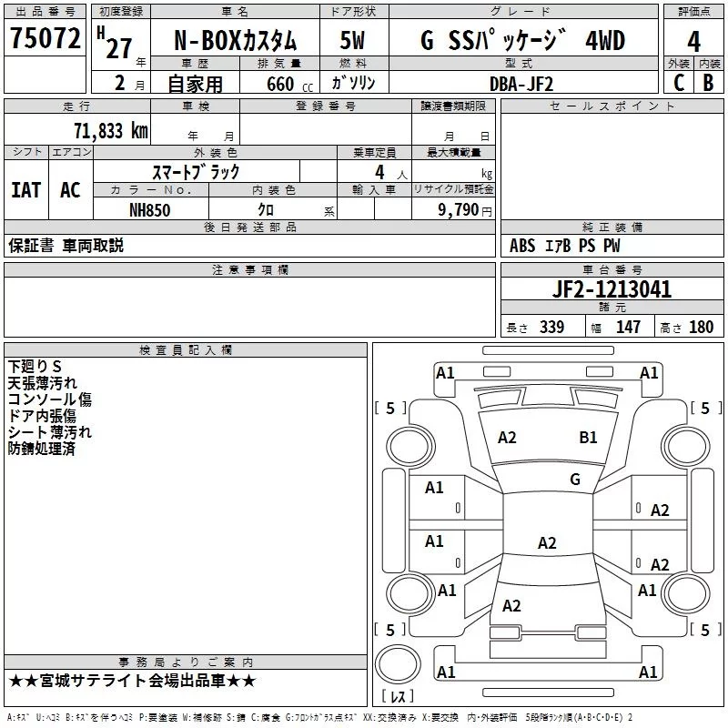Click the car name N-BOXカスタム

point(235,41)
